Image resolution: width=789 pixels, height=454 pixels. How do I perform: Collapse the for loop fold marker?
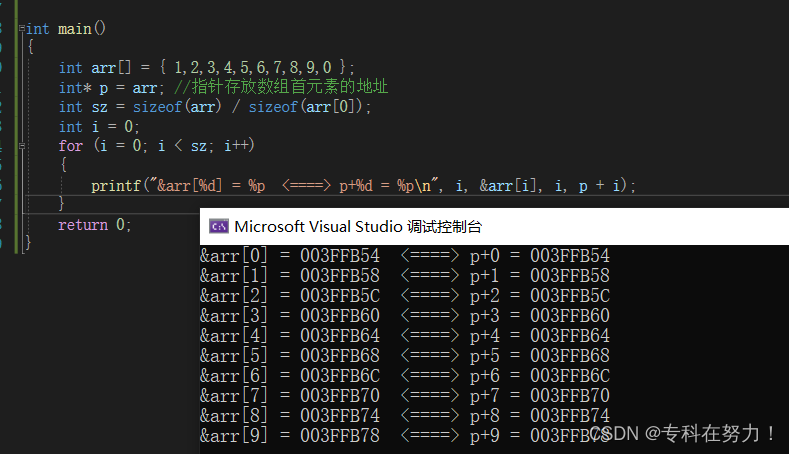pos(22,146)
